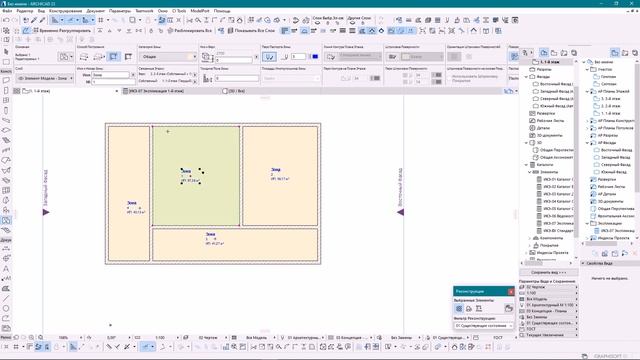Open the Layout Book icon in the Navigator

[x=564, y=53]
